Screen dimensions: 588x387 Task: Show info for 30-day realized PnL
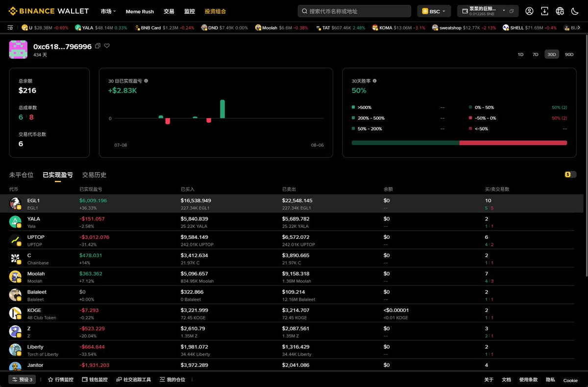click(146, 81)
